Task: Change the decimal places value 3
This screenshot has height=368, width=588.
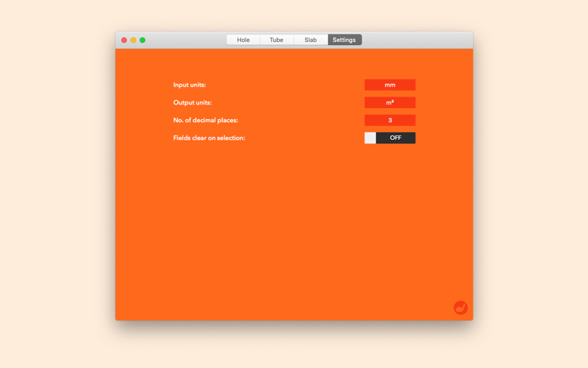Action: [x=390, y=120]
